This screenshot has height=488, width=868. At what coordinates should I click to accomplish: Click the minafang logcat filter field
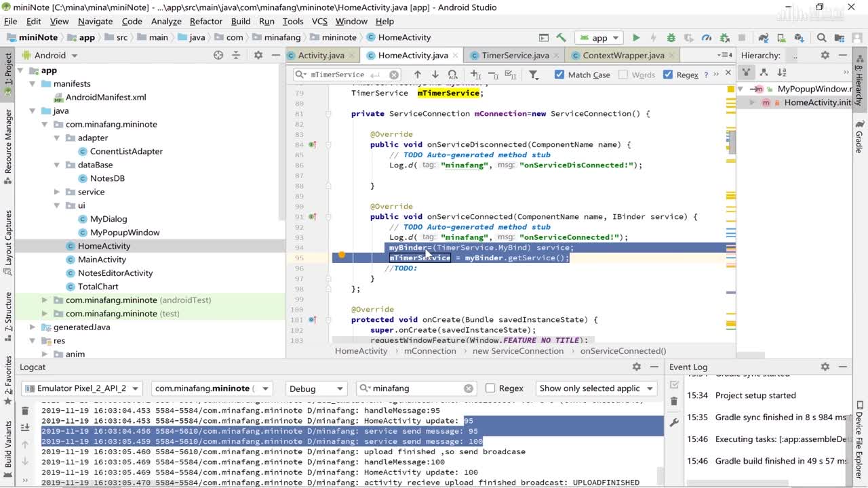415,388
